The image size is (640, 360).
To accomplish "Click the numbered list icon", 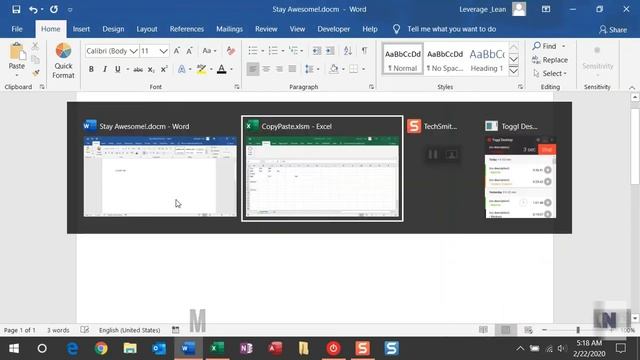I will coord(273,51).
